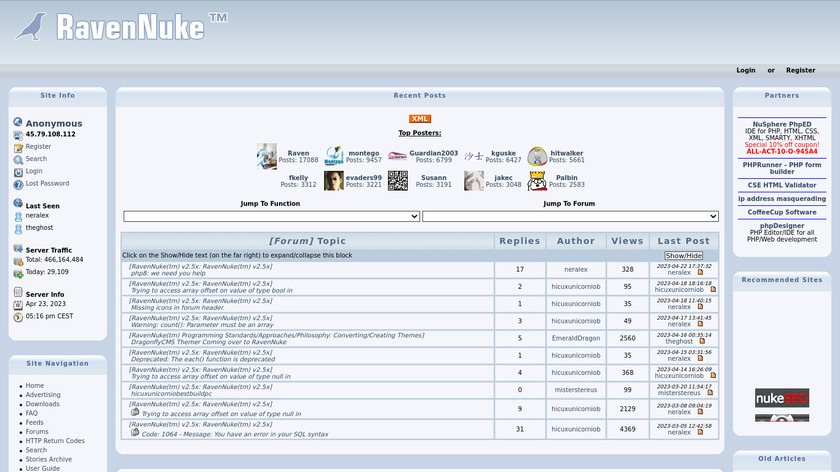This screenshot has height=472, width=840.
Task: Click the orange XML feed icon
Action: 419,119
